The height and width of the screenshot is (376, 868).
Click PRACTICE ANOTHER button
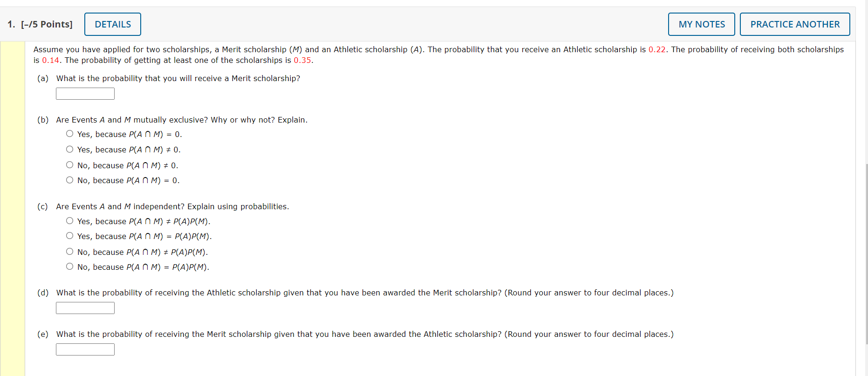click(795, 24)
